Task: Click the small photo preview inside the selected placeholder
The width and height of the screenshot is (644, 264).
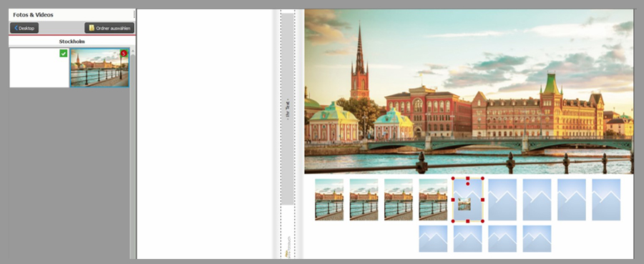Action: point(464,204)
